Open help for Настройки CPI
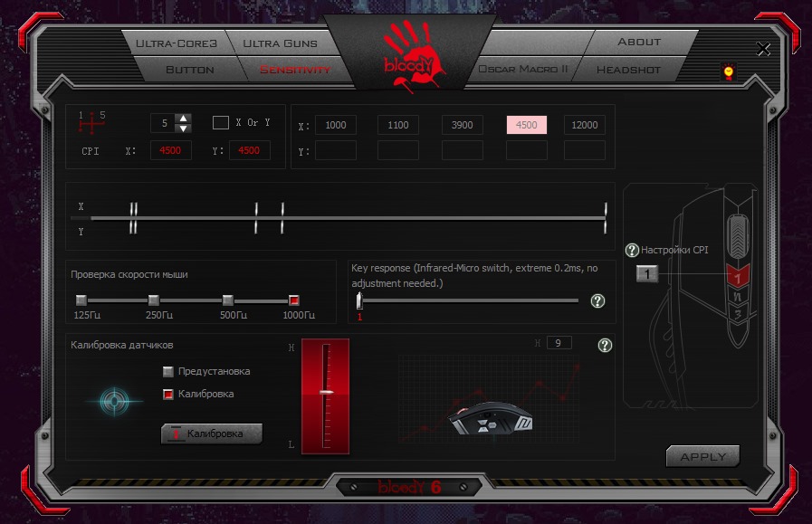The image size is (812, 524). click(x=632, y=250)
